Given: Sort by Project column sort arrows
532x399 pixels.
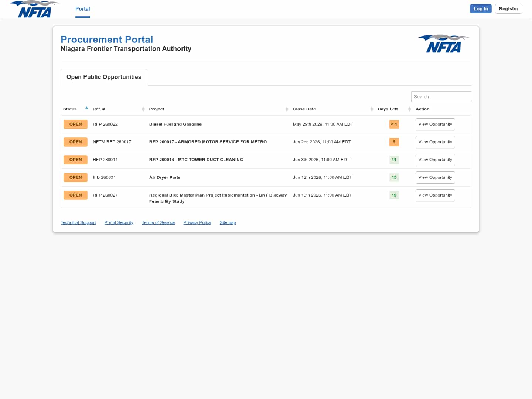Looking at the screenshot, I should pyautogui.click(x=287, y=109).
